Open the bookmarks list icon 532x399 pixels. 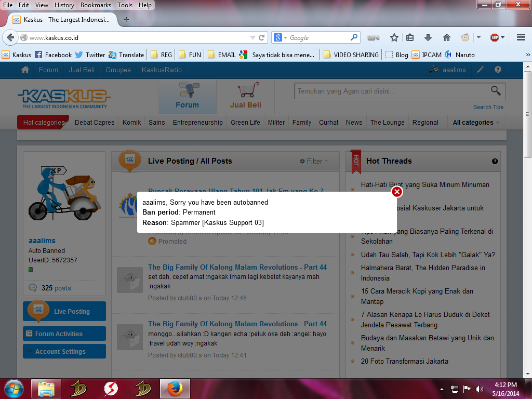[410, 37]
